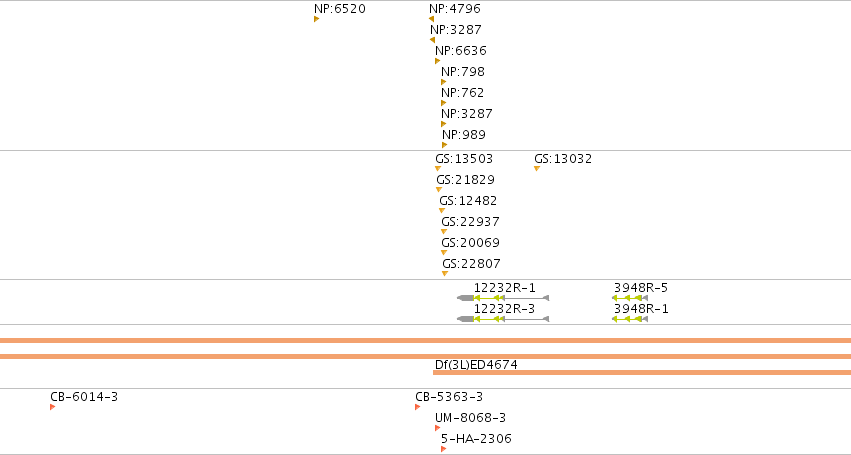
Task: Click the red marker under CB-5363-3
Action: pos(417,407)
